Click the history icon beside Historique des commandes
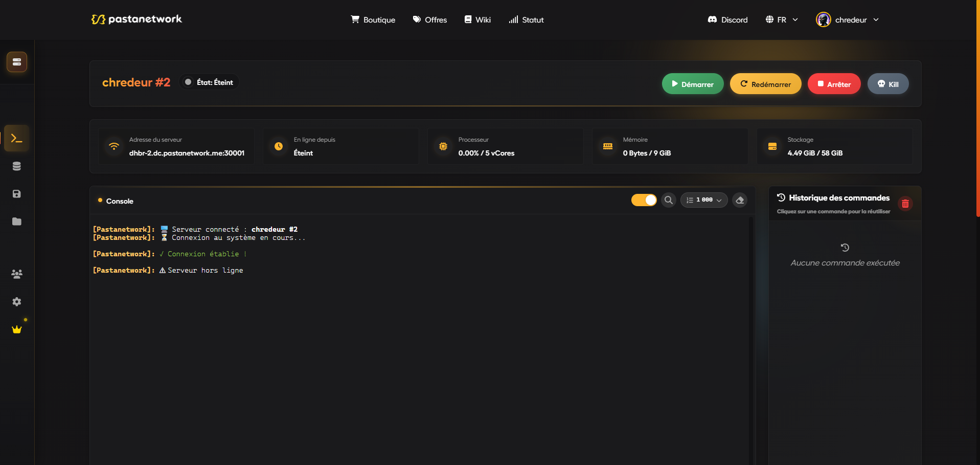The image size is (980, 465). [x=781, y=197]
